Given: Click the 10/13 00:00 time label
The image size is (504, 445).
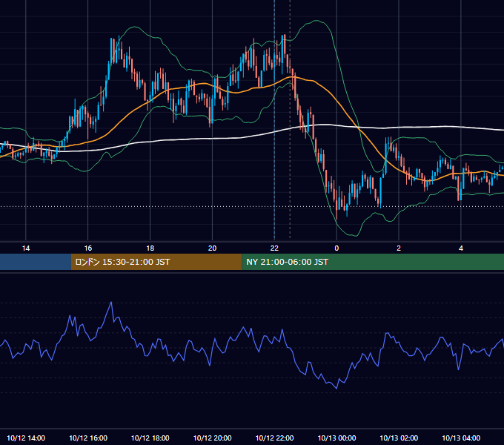Looking at the screenshot, I should 336,438.
